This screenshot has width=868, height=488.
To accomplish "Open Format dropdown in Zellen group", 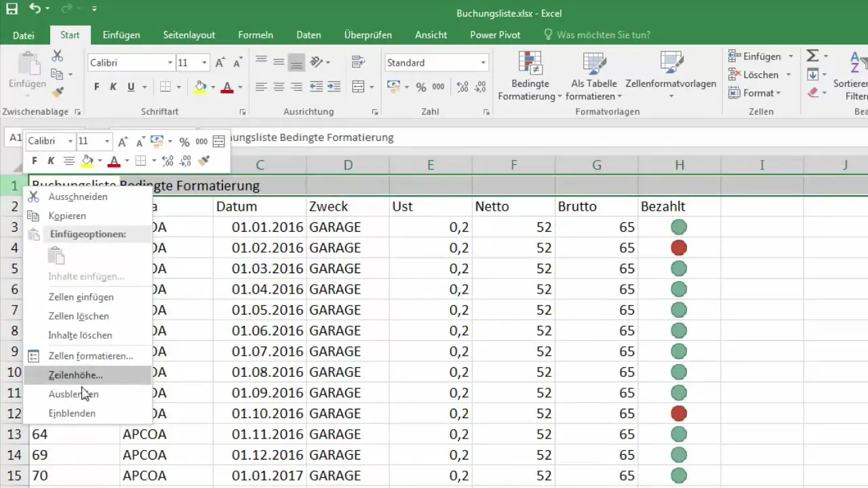I will point(754,93).
